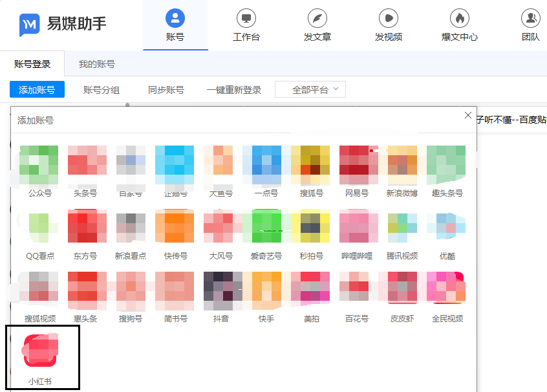Viewport: 547px width, 392px height.
Task: Select the 企鹅号 platform icon
Action: pyautogui.click(x=175, y=165)
